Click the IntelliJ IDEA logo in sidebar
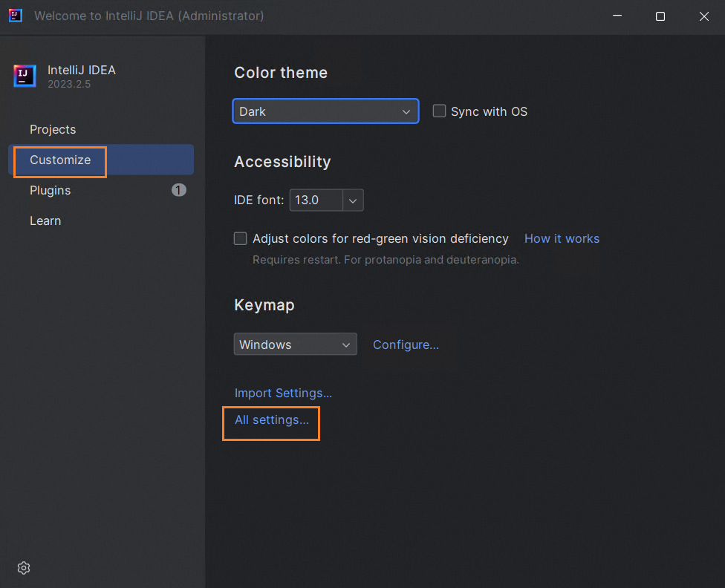The width and height of the screenshot is (725, 588). pyautogui.click(x=25, y=76)
